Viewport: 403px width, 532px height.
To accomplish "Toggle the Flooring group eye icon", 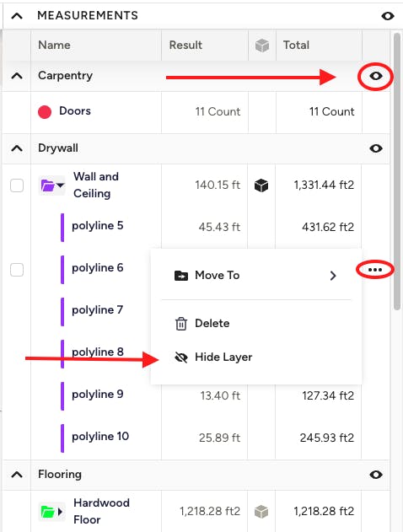I will tap(376, 475).
